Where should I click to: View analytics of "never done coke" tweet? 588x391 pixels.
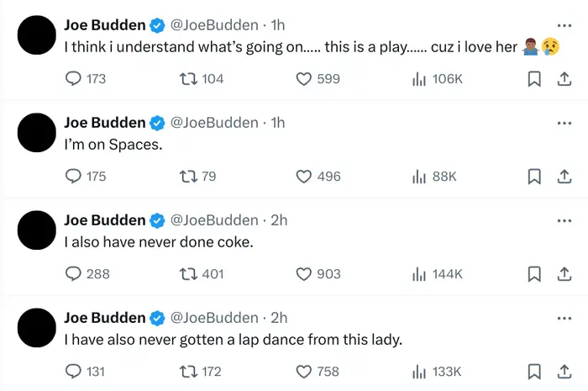pos(419,274)
